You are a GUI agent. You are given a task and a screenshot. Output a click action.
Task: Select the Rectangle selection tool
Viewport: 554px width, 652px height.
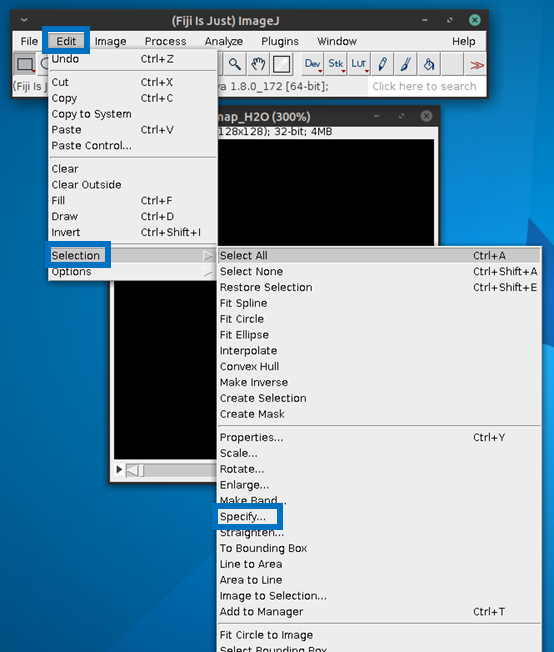pos(25,64)
